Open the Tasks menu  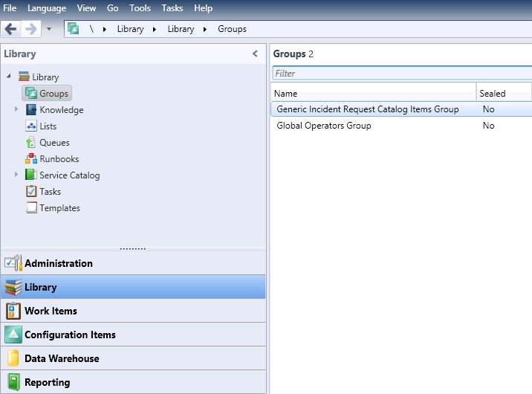tap(172, 8)
